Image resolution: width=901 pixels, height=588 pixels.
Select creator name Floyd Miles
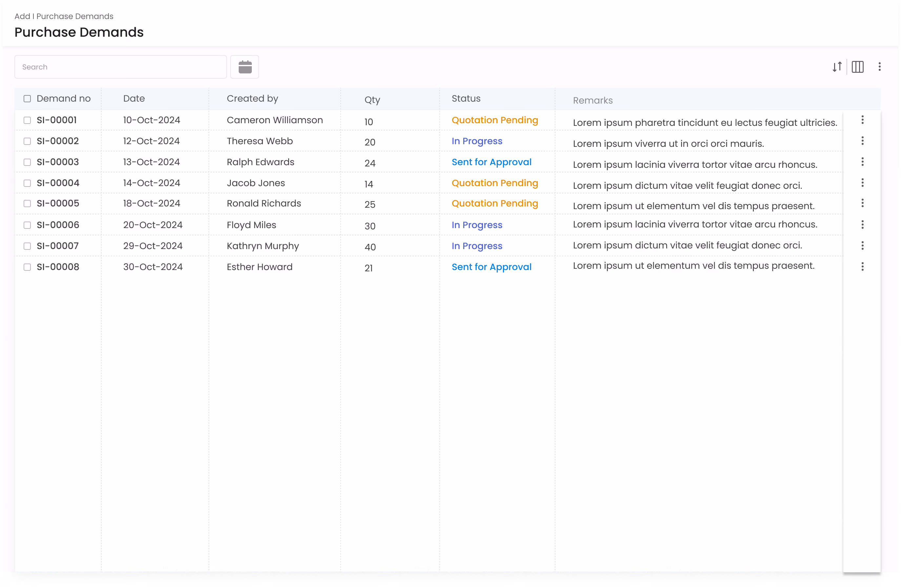pyautogui.click(x=251, y=225)
